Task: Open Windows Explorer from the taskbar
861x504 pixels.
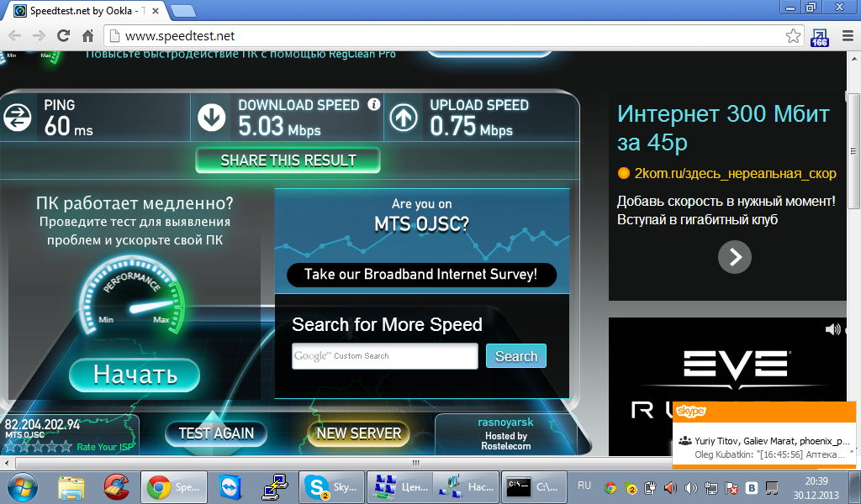Action: pos(71,487)
